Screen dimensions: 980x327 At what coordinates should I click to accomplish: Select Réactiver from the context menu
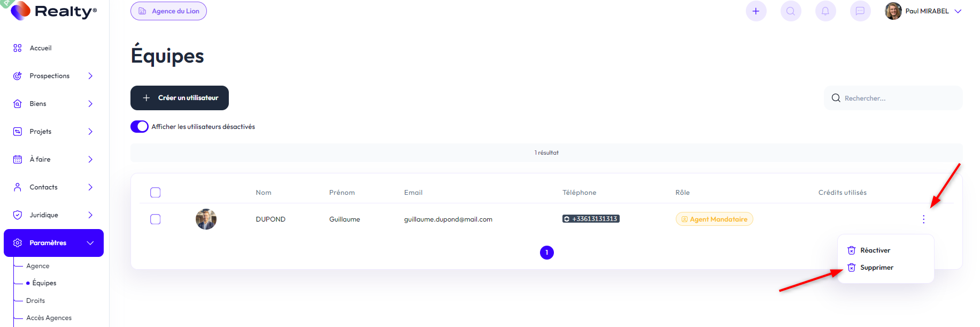875,250
